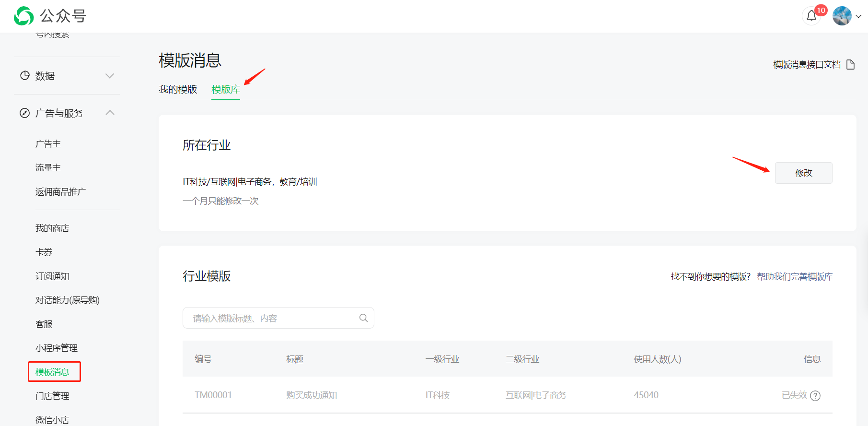Click the 已失效 question mark icon

click(815, 395)
